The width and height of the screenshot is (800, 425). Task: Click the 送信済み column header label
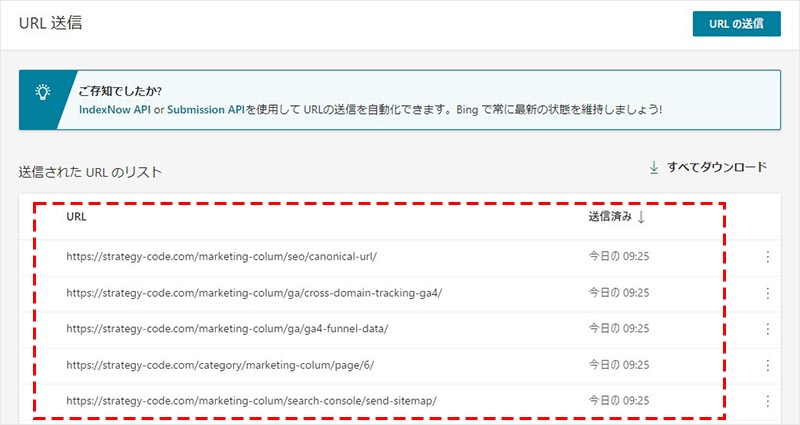608,216
